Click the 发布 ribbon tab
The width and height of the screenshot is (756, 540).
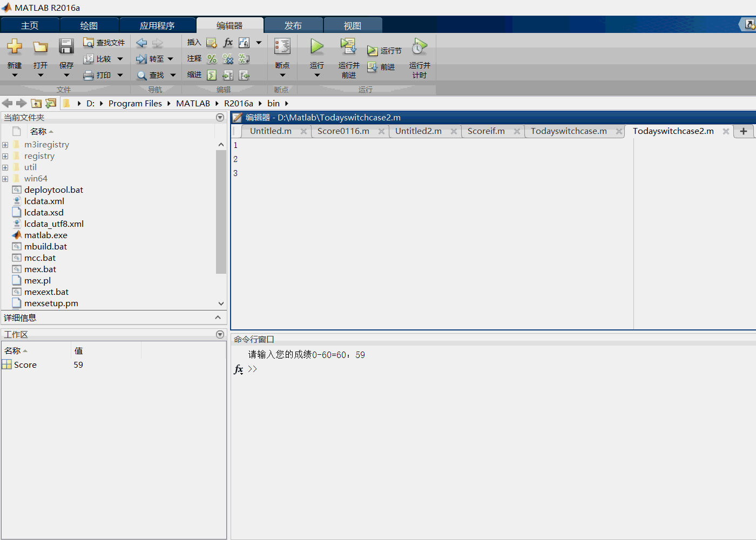click(293, 24)
